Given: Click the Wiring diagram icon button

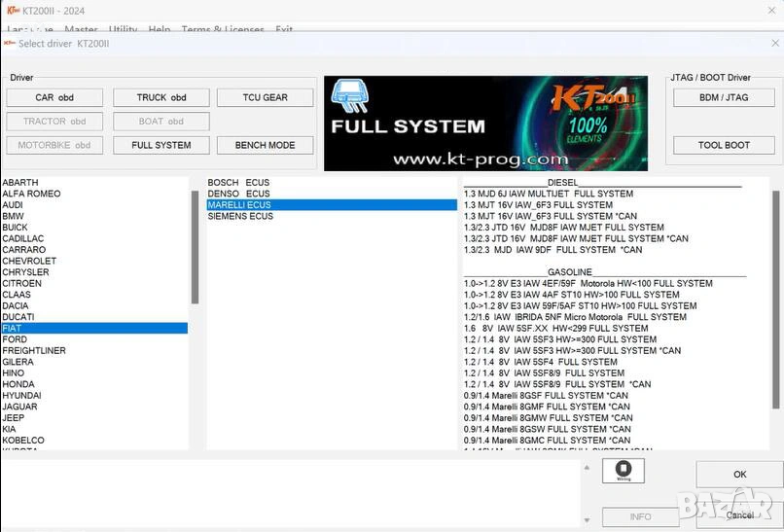Looking at the screenshot, I should pos(624,471).
